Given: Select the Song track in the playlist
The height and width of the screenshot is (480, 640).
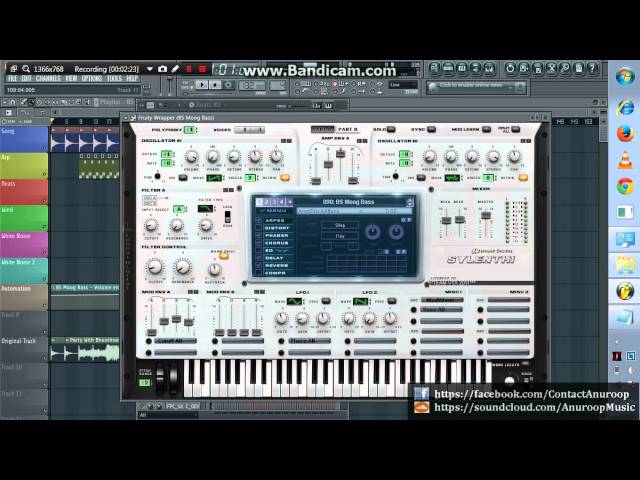Looking at the screenshot, I should tap(24, 139).
